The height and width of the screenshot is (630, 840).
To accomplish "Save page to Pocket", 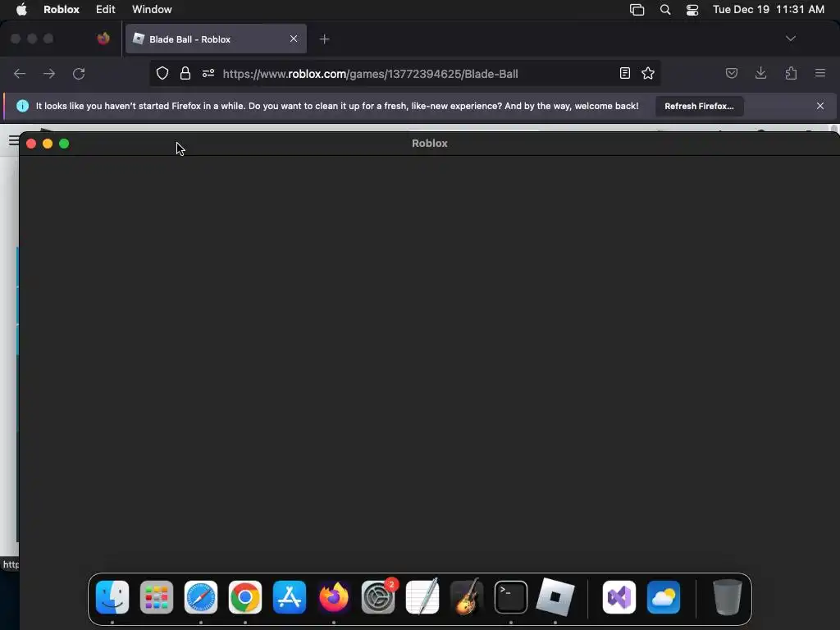I will tap(731, 73).
